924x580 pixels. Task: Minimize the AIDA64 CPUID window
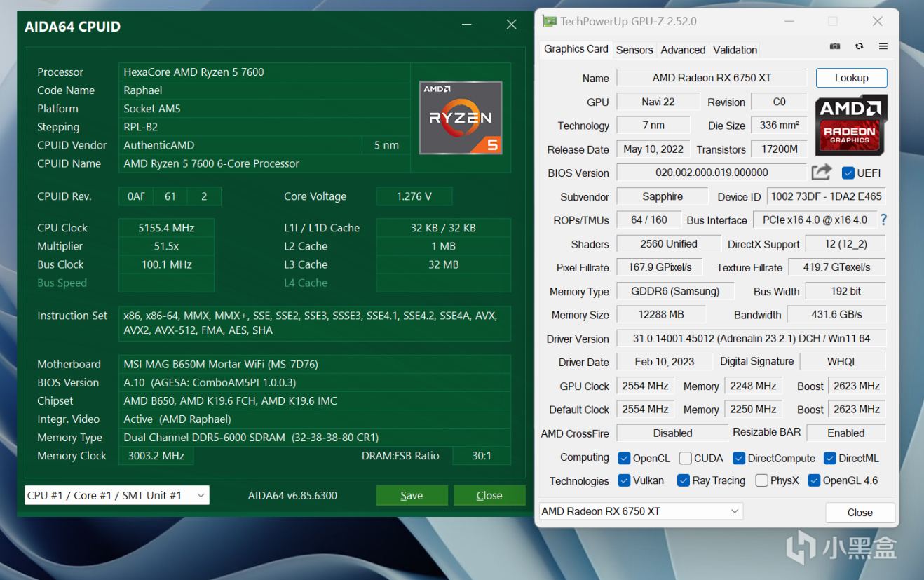467,25
